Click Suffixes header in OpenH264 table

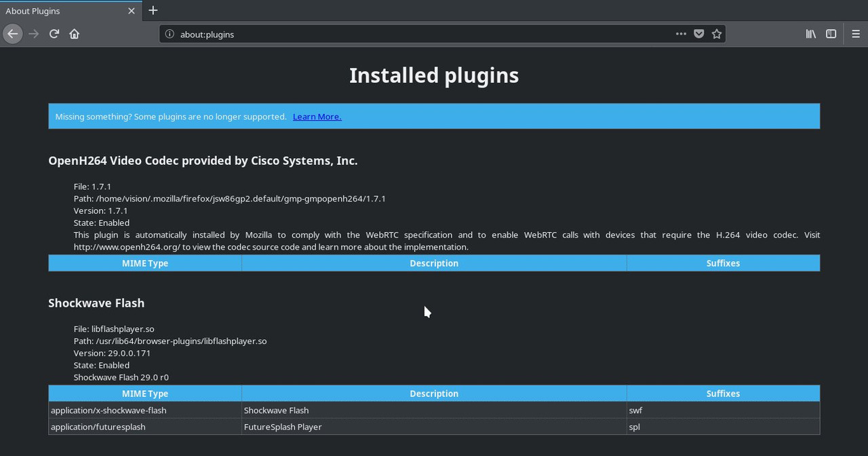click(723, 263)
